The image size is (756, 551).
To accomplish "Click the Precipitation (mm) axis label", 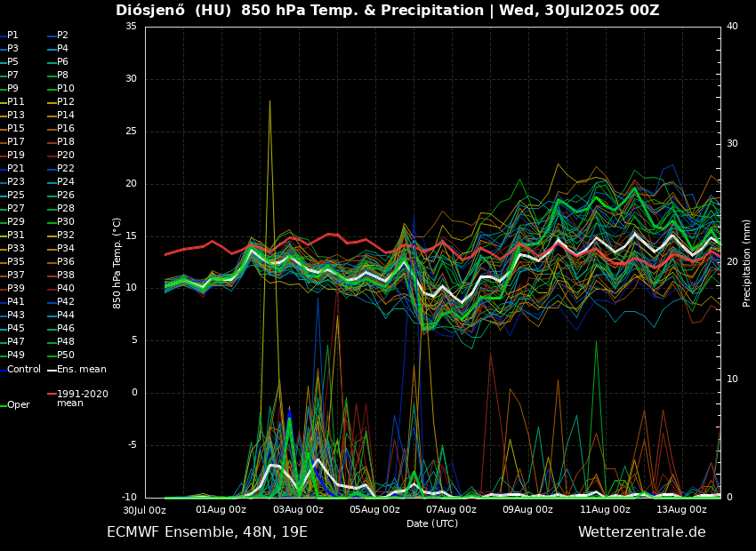I will coord(747,262).
